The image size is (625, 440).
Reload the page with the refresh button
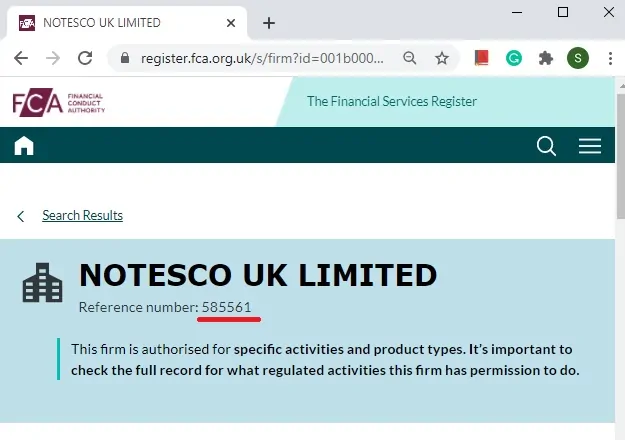[x=85, y=58]
